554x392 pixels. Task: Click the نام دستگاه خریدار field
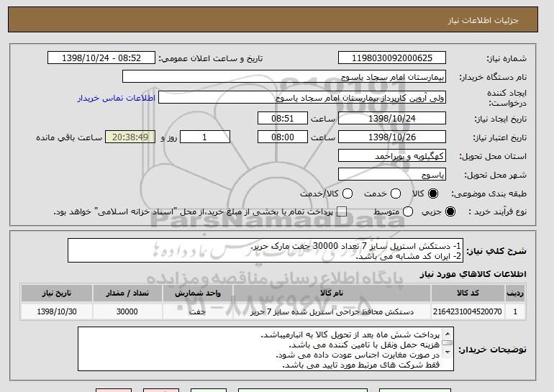[x=284, y=77]
